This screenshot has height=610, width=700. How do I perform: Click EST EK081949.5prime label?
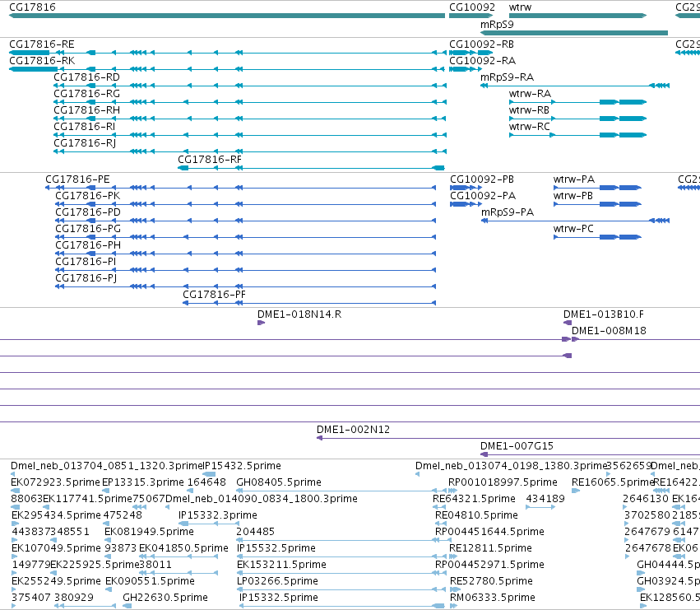[x=149, y=532]
